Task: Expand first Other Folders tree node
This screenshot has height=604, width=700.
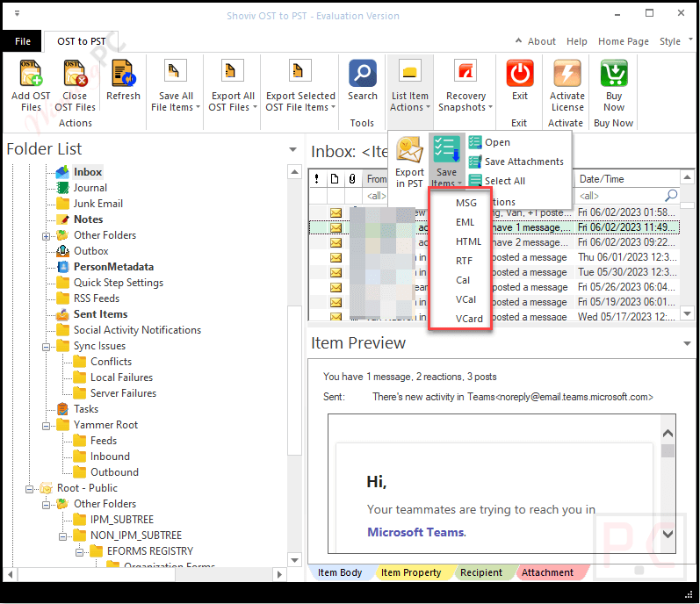Action: [x=46, y=236]
